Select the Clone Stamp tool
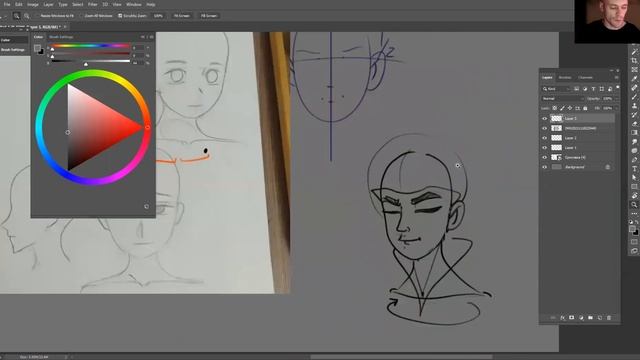The width and height of the screenshot is (640, 360). click(x=634, y=106)
